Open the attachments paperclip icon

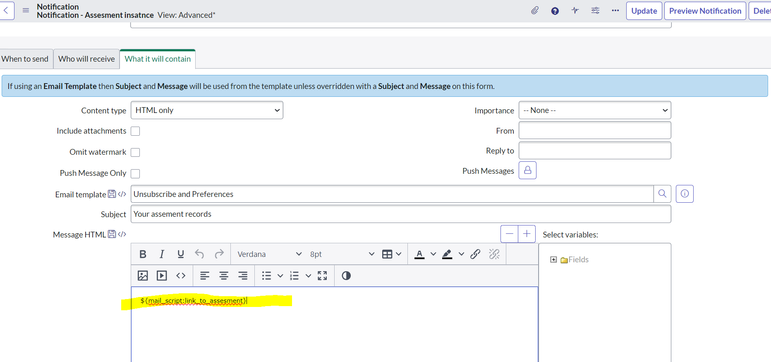click(534, 11)
